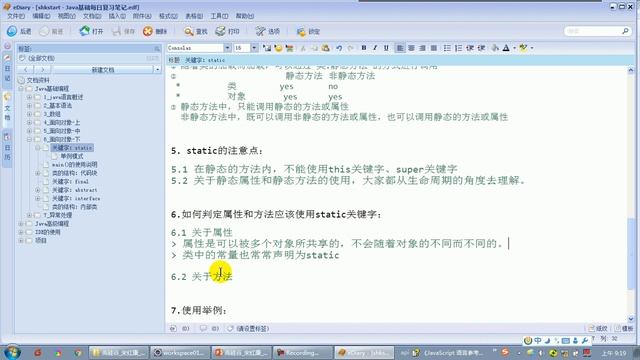640x360 pixels.
Task: Insert picture using the image icon
Action: [267, 48]
